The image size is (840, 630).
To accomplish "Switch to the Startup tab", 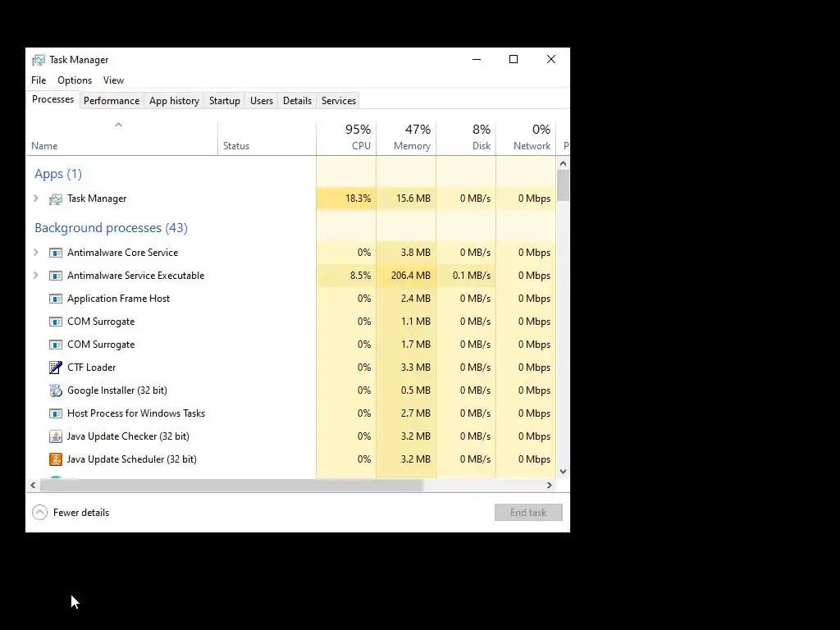I will (x=225, y=101).
